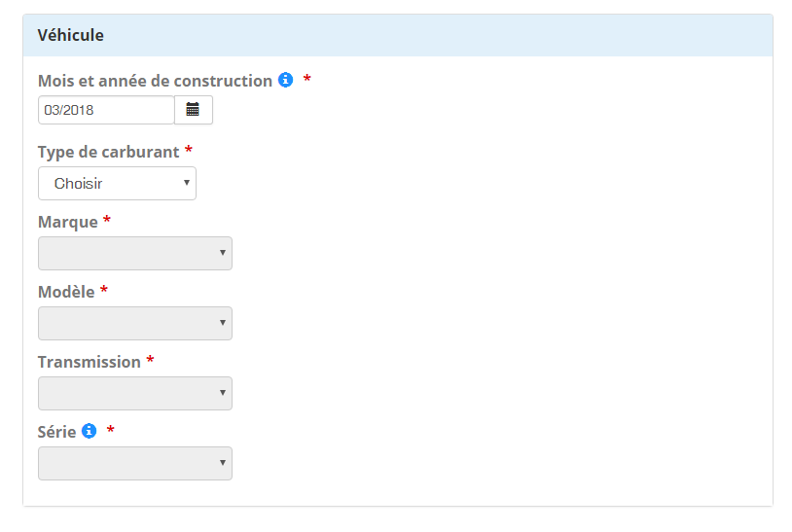Expand the Marque dropdown
The width and height of the screenshot is (792, 532).
tap(135, 254)
